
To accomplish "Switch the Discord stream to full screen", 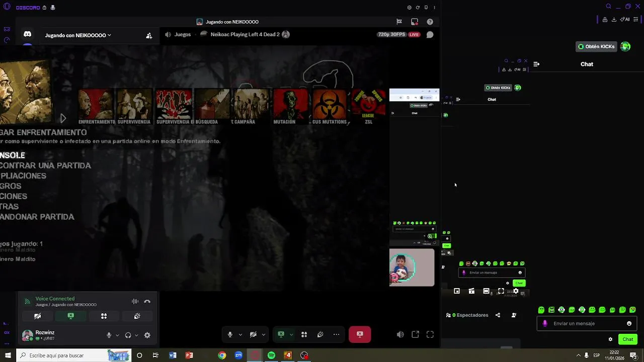I will pyautogui.click(x=430, y=335).
